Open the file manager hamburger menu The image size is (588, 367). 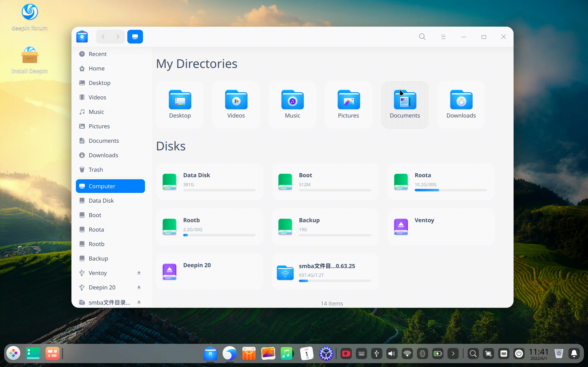pyautogui.click(x=443, y=37)
